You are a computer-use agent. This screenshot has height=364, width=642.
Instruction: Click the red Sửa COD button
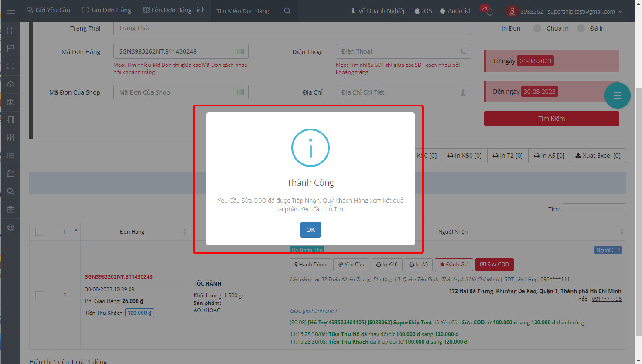tap(495, 265)
